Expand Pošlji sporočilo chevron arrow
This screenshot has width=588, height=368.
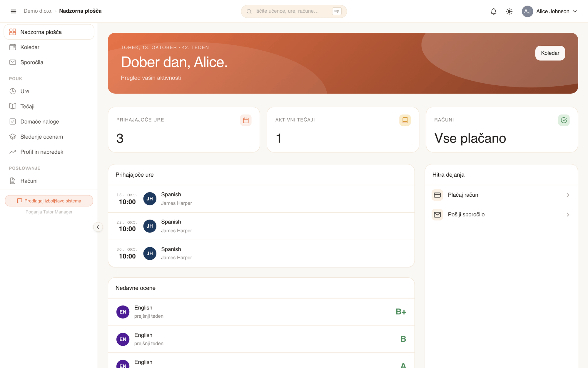tap(568, 215)
